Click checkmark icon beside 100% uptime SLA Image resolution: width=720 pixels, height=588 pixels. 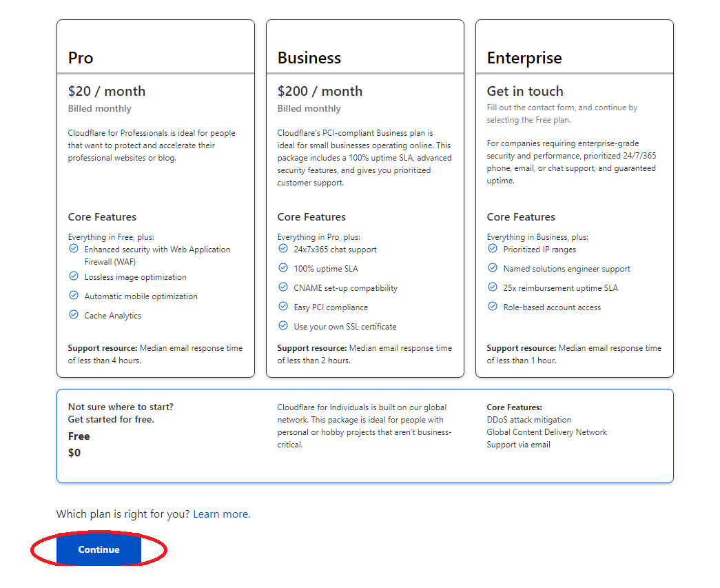[x=283, y=268]
